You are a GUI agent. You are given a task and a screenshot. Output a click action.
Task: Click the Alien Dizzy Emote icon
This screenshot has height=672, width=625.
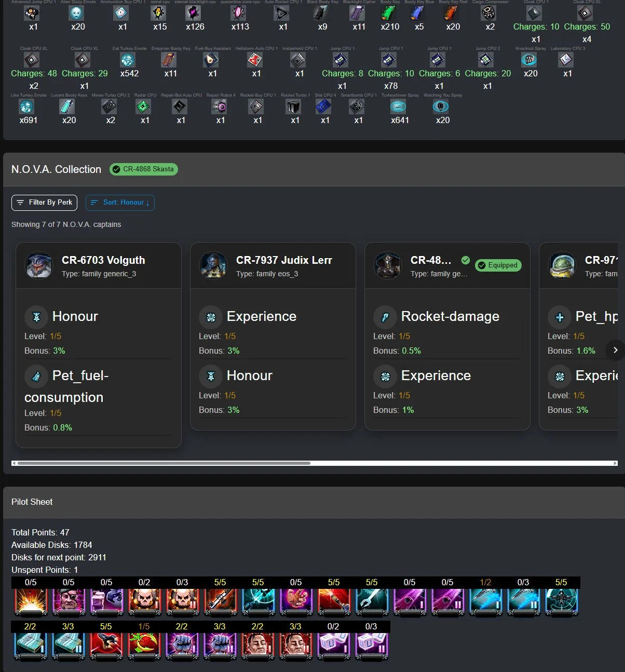click(x=76, y=13)
